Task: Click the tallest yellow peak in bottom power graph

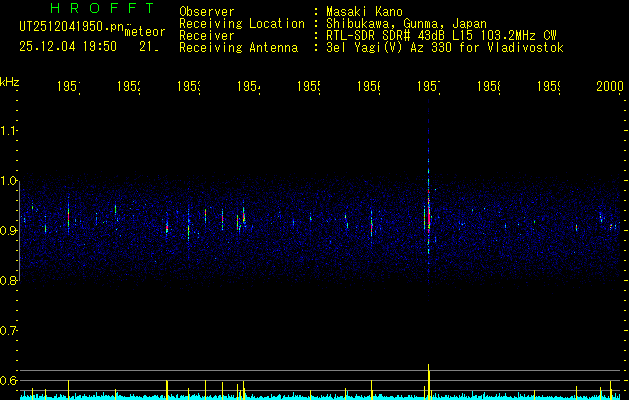Action: click(428, 381)
